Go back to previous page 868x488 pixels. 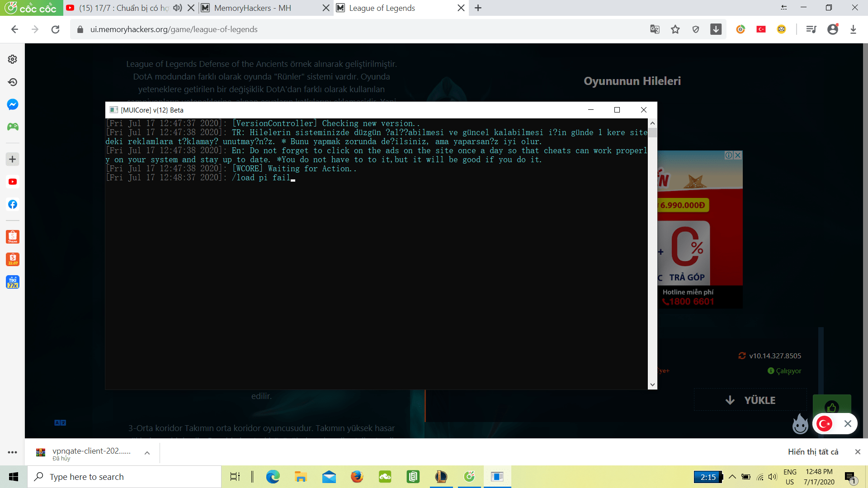[14, 29]
